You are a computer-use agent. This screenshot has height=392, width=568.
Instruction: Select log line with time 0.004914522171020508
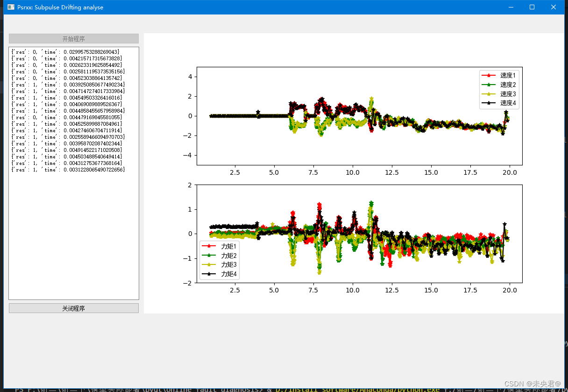pyautogui.click(x=66, y=150)
